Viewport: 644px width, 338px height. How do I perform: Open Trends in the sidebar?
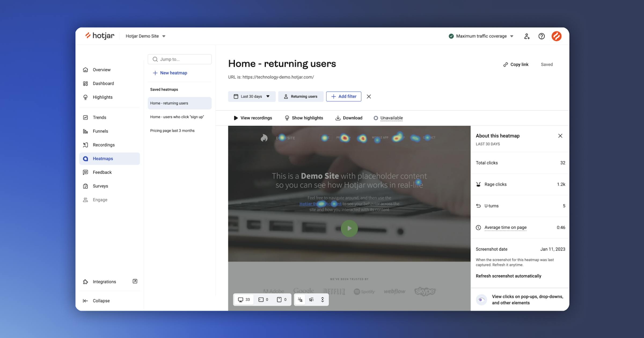[x=109, y=117]
